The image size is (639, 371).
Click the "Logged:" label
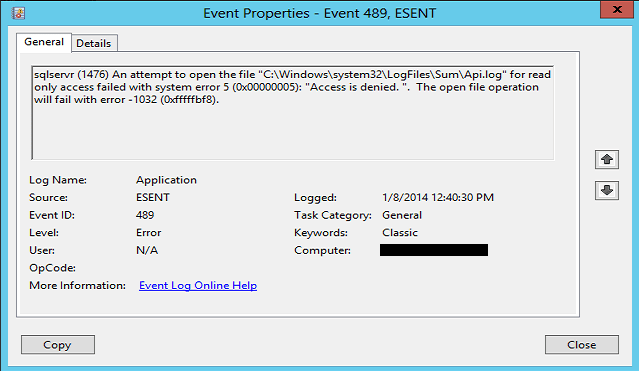315,197
